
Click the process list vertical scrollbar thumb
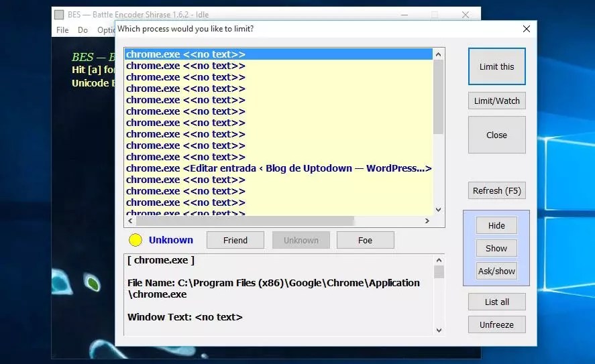pos(438,97)
